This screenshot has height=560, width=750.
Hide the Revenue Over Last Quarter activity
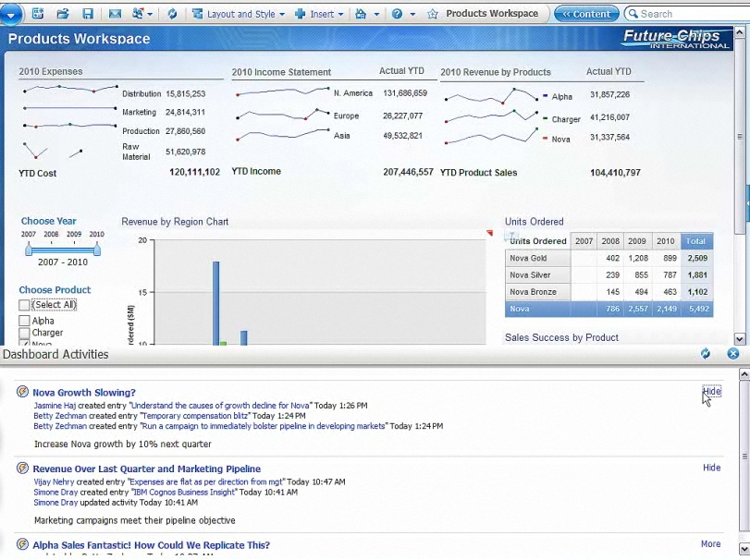point(711,468)
